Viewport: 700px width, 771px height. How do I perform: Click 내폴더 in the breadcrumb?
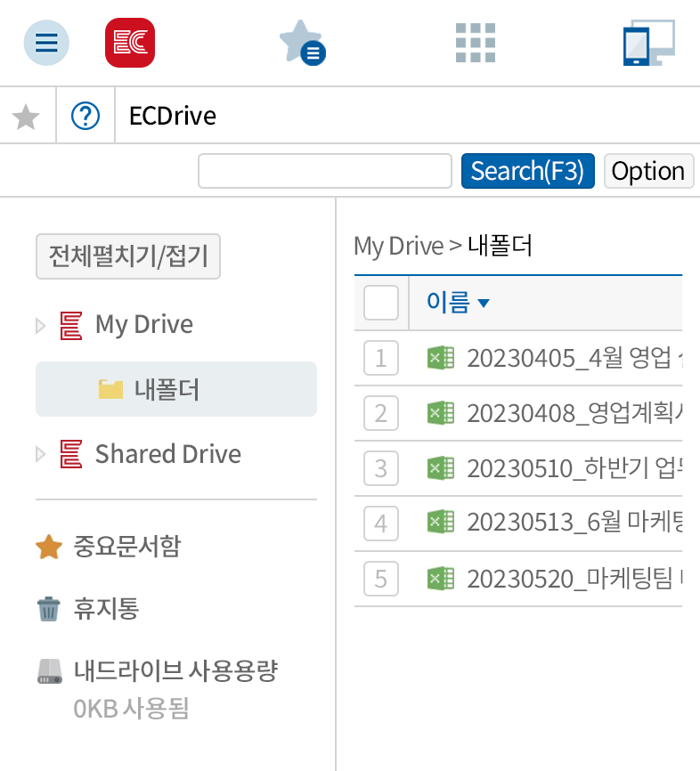[500, 246]
